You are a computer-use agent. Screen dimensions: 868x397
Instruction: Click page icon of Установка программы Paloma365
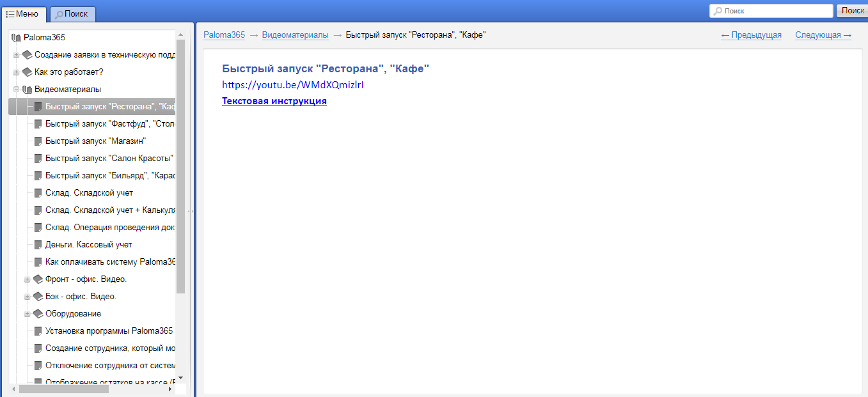[x=38, y=331]
